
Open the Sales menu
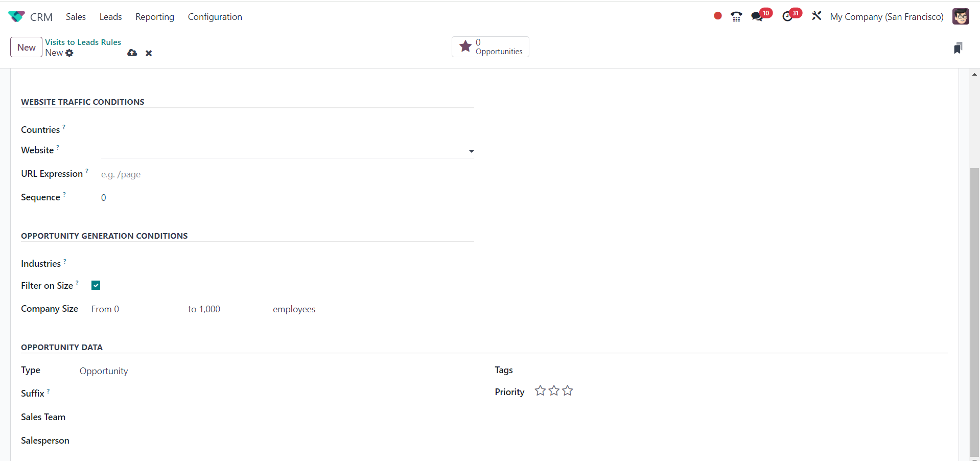[76, 17]
